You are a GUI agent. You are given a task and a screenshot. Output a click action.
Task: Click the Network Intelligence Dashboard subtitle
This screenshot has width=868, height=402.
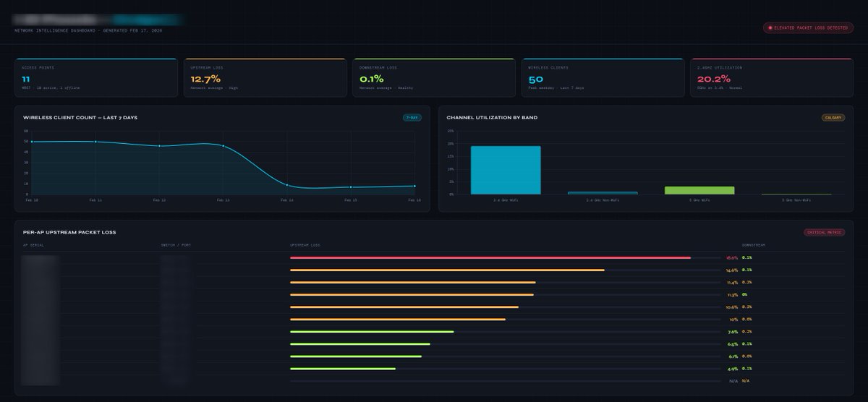pyautogui.click(x=88, y=30)
